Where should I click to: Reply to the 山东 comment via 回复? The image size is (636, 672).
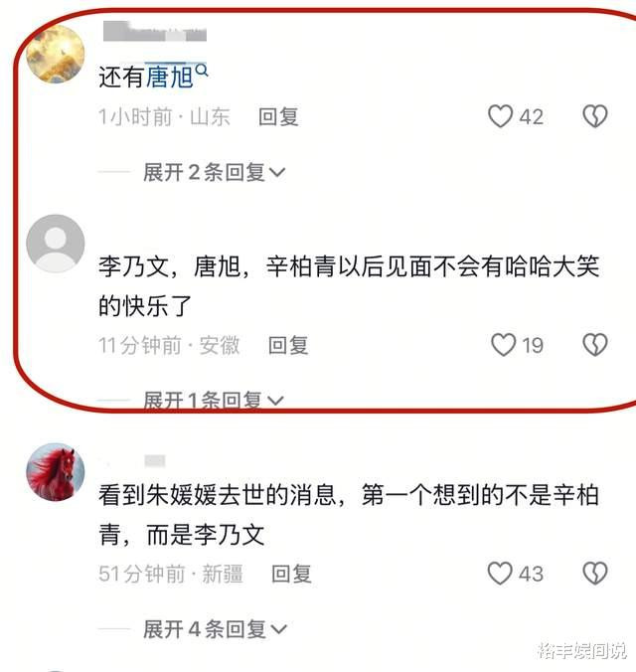tap(278, 117)
